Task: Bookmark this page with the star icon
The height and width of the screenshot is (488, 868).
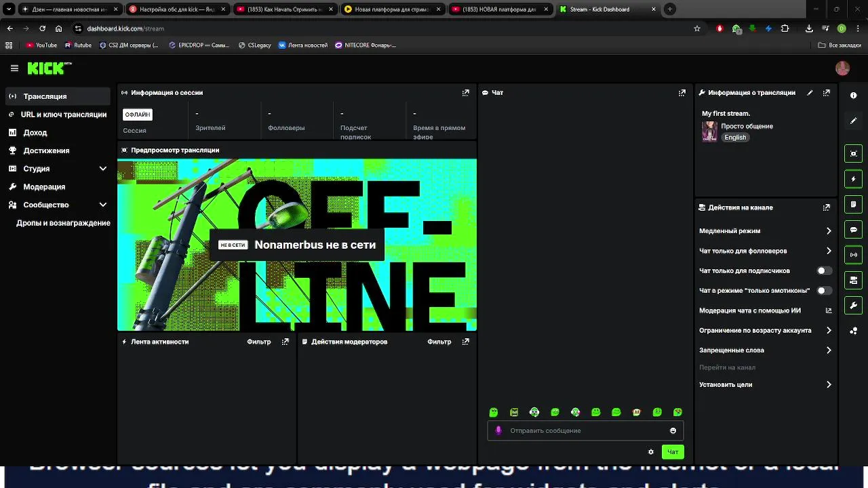Action: click(x=696, y=28)
